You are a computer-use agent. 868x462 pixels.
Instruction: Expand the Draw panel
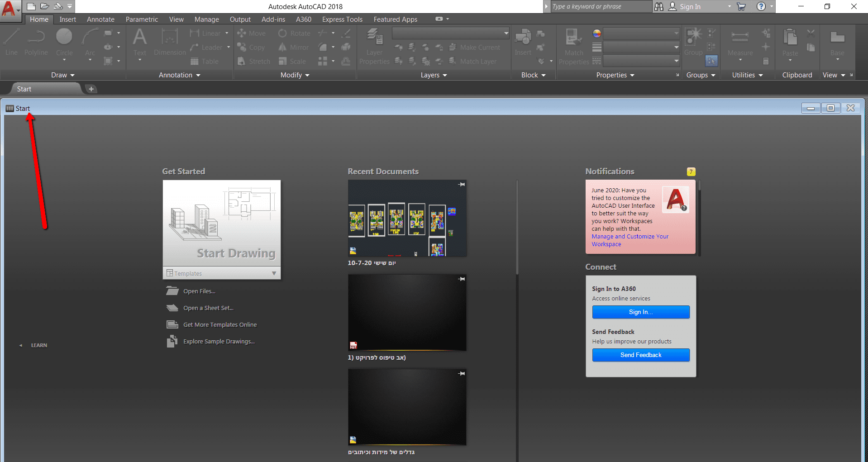tap(63, 75)
